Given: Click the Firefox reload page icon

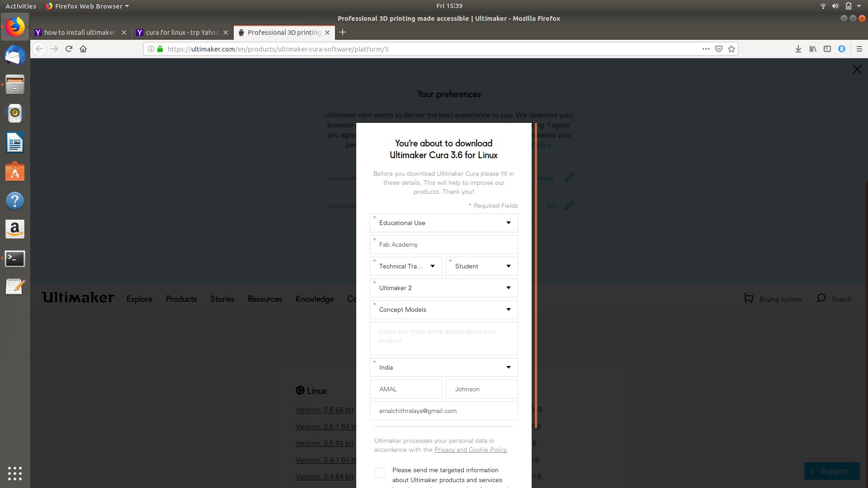Looking at the screenshot, I should point(69,49).
